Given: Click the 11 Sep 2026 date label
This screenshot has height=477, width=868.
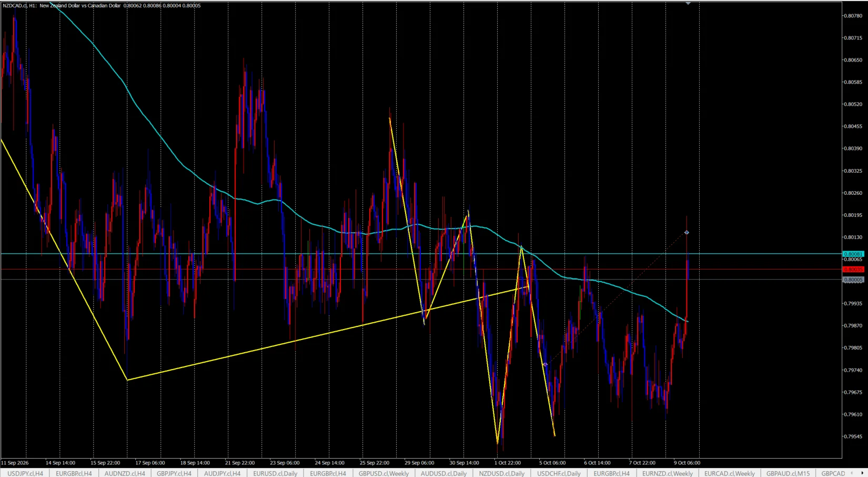Looking at the screenshot, I should tap(15, 463).
